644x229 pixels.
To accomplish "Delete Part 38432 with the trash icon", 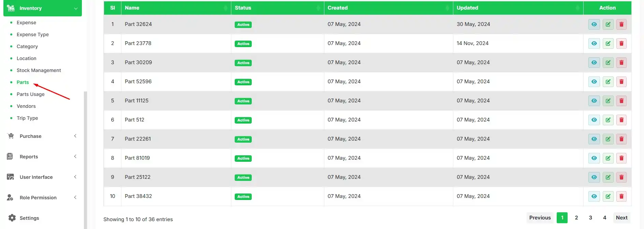I will (x=621, y=196).
